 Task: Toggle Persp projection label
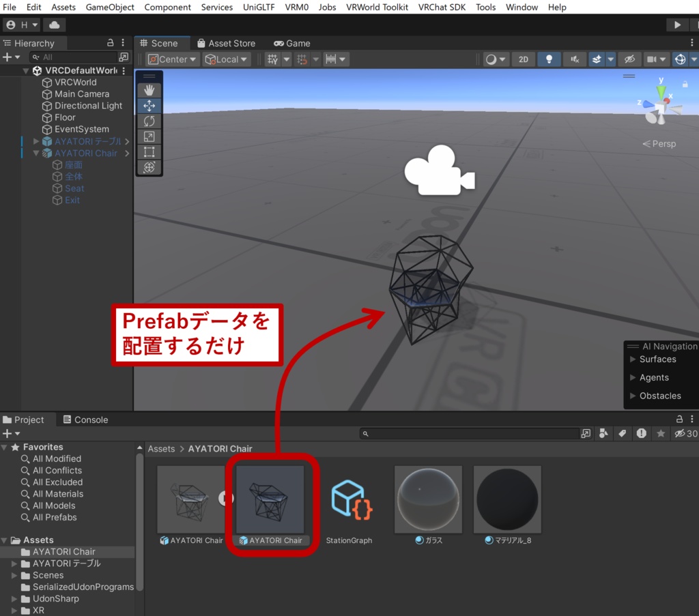[659, 144]
